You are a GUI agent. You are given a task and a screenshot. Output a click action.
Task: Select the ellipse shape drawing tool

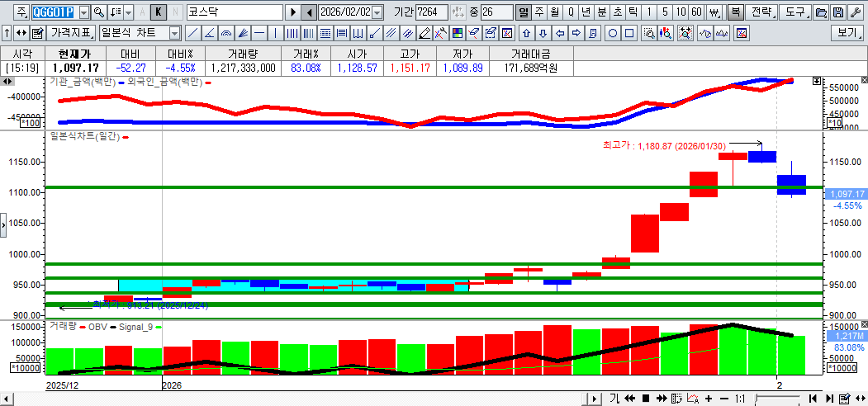click(x=613, y=33)
